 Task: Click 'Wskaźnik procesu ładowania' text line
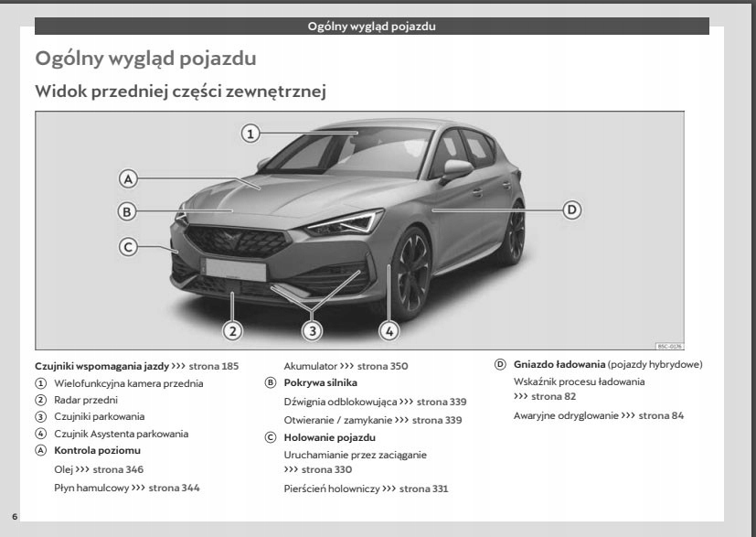coord(579,381)
